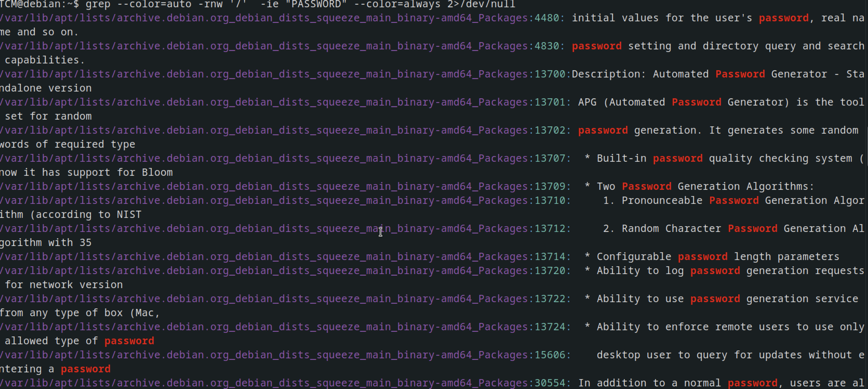Screen dimensions: 868x389
Task: Click "Ability to enforce remote users" text
Action: 693,327
